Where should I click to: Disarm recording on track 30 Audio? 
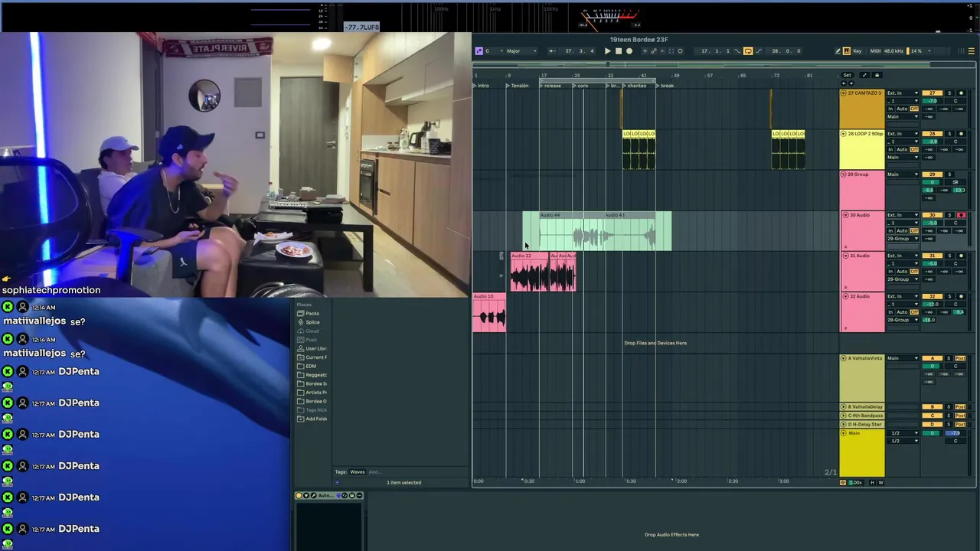click(x=962, y=215)
